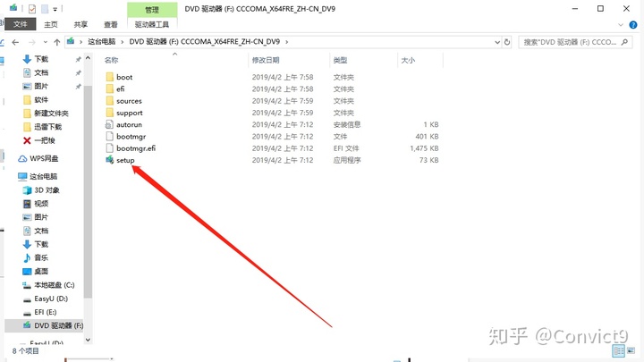Image resolution: width=644 pixels, height=362 pixels.
Task: Switch to the 主页 ribbon tab
Action: [51, 25]
